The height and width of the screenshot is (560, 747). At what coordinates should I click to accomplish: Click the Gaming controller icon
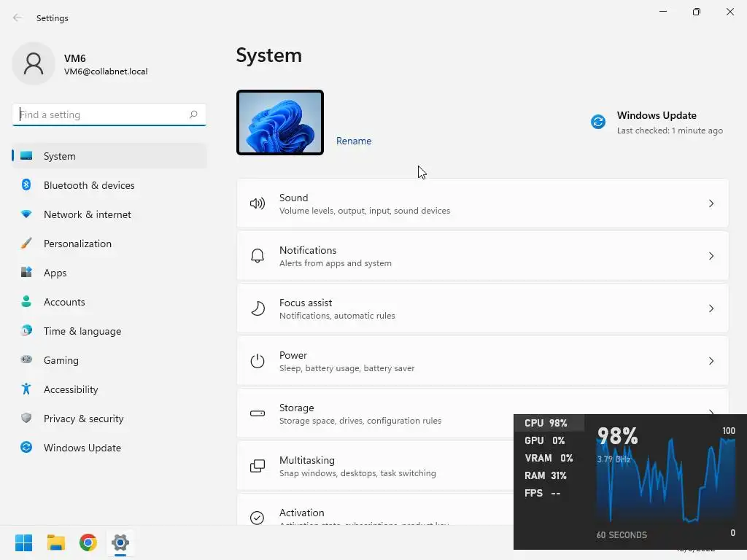click(x=26, y=359)
